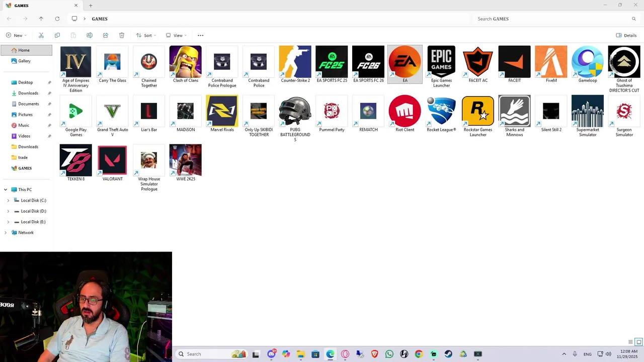Screen dimensions: 644x362
Task: Toggle the Details pane button
Action: click(626, 35)
